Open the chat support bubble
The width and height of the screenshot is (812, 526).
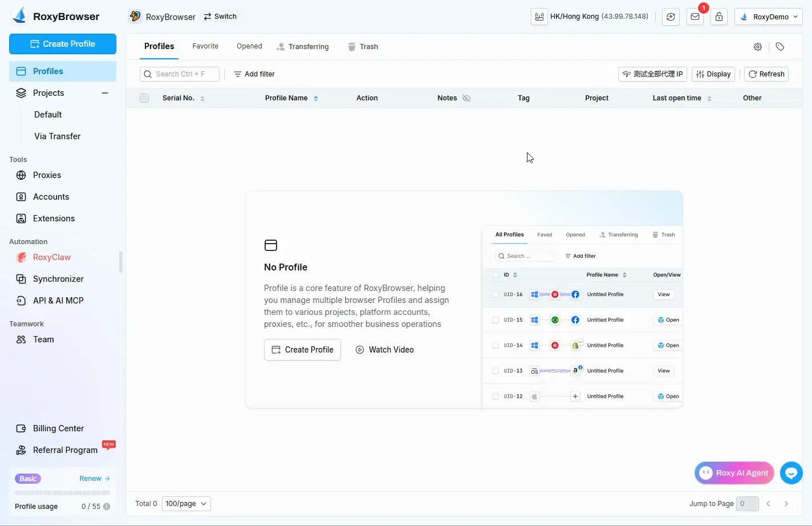791,473
